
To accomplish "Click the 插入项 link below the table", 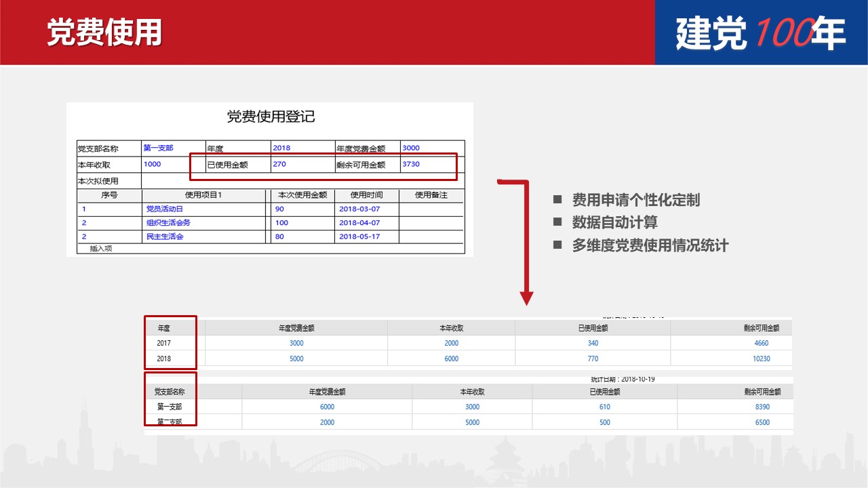I will tap(101, 249).
